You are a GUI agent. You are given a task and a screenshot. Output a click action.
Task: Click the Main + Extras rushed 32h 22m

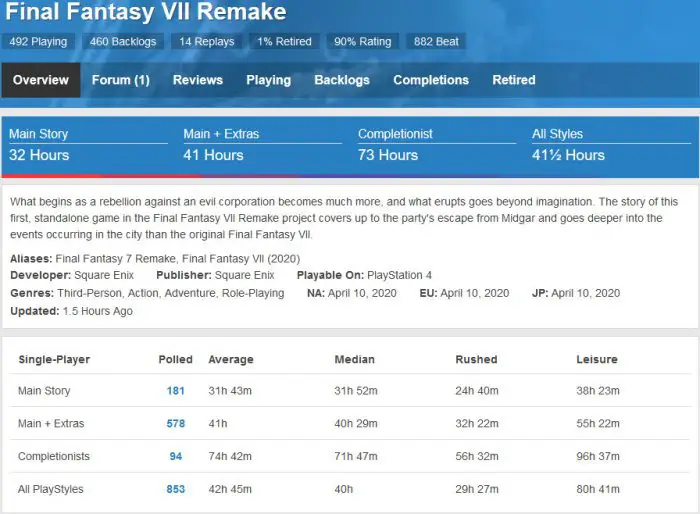tap(477, 423)
